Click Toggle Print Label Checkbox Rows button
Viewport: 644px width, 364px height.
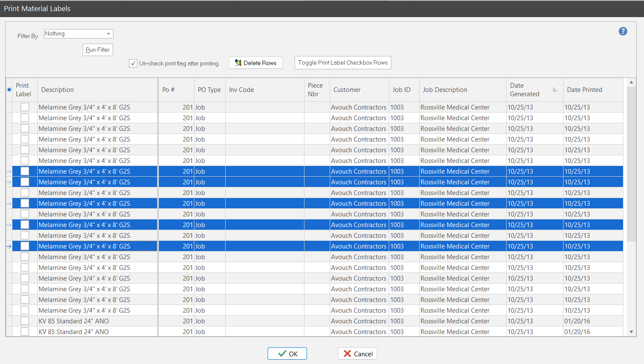pyautogui.click(x=343, y=63)
